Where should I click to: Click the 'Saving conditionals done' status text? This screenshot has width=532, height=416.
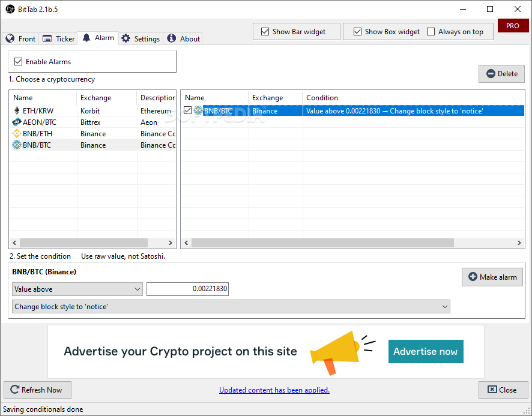[43, 409]
